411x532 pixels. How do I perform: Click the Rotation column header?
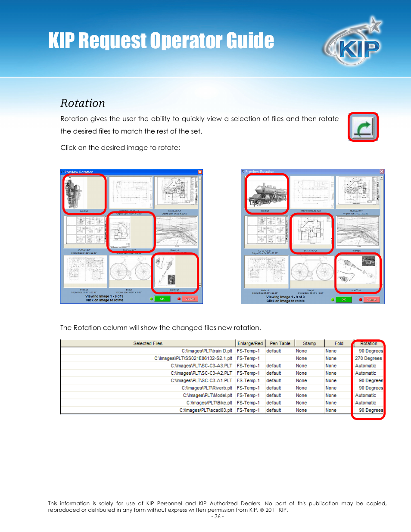(369, 343)
